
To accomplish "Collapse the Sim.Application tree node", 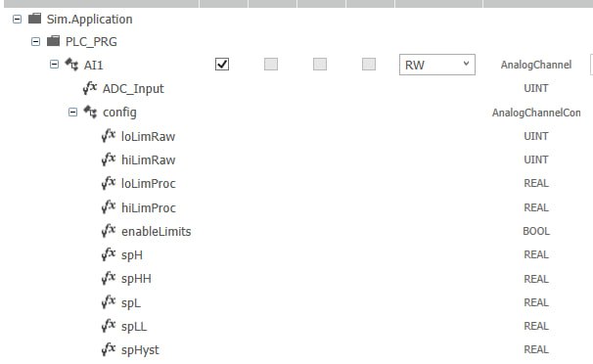I will pos(17,19).
